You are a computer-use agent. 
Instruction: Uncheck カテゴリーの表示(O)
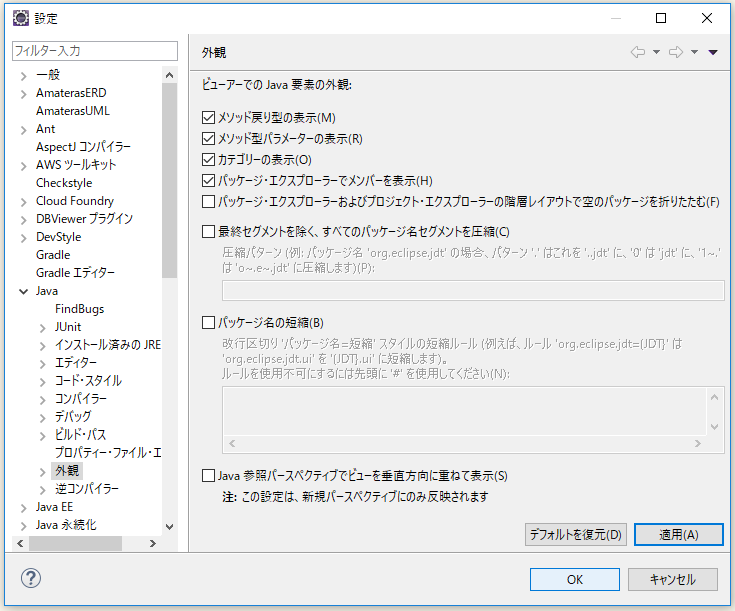[x=208, y=159]
